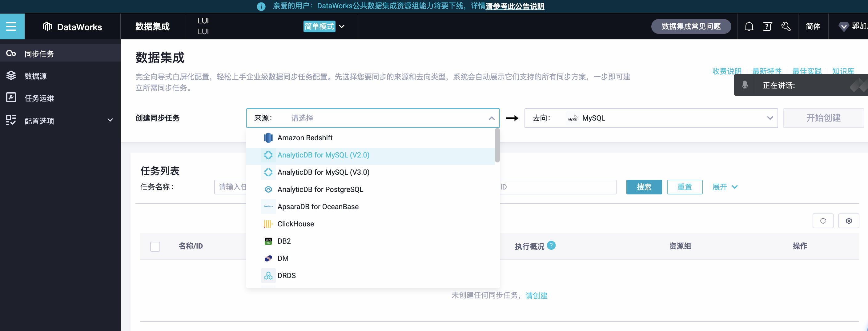This screenshot has width=868, height=331.
Task: Open the announcement link 请参考此公告说明
Action: click(515, 6)
